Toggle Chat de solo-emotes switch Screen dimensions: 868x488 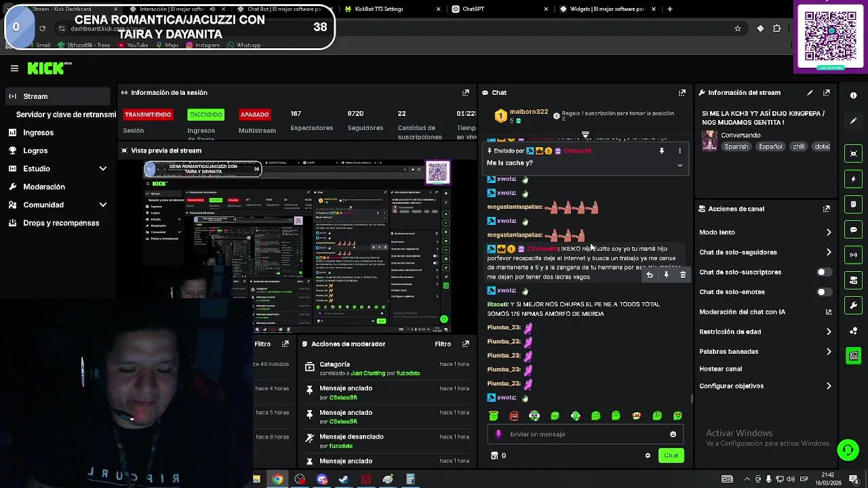pos(823,292)
